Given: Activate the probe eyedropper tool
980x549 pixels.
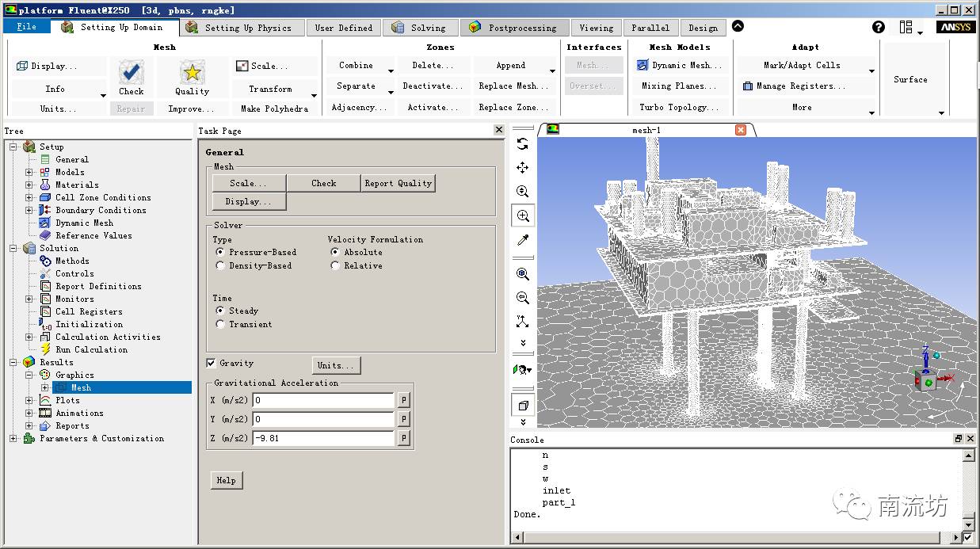Looking at the screenshot, I should pyautogui.click(x=522, y=240).
